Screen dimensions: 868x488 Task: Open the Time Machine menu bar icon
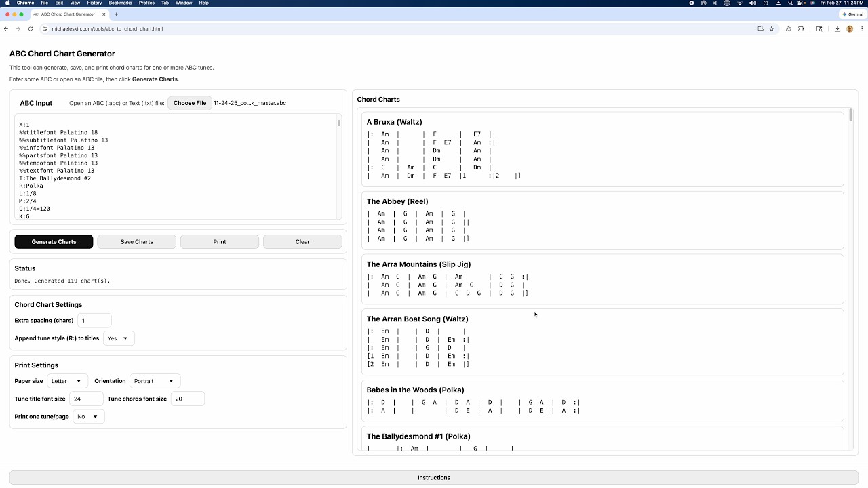pyautogui.click(x=766, y=3)
